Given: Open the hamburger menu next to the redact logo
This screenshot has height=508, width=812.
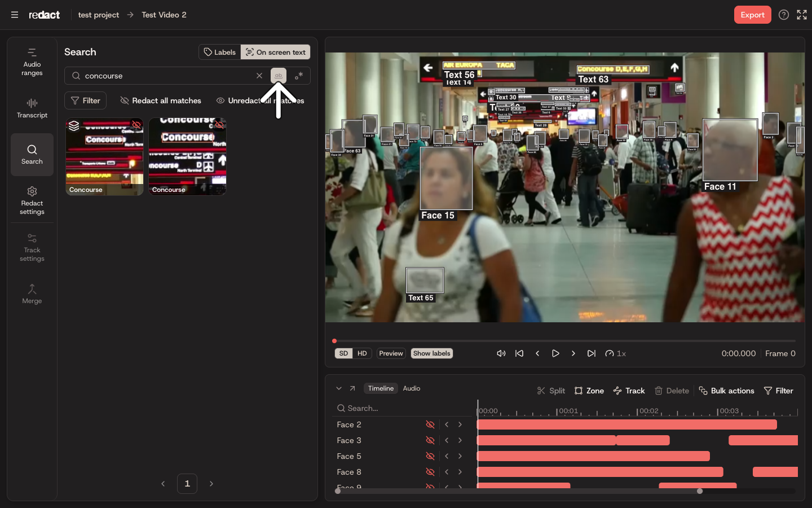Looking at the screenshot, I should click(x=15, y=15).
